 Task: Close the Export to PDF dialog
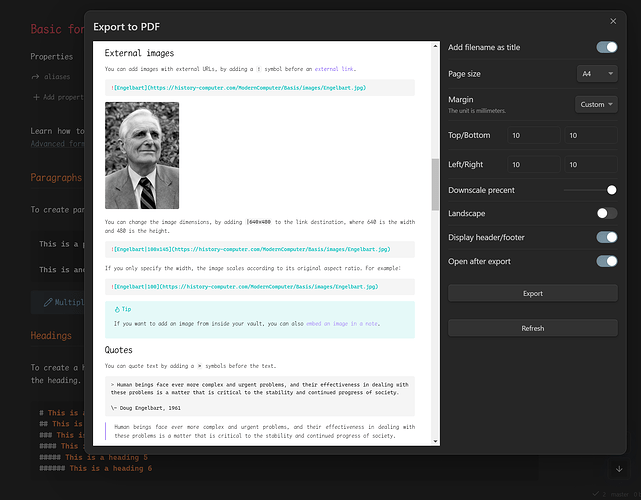pyautogui.click(x=613, y=21)
